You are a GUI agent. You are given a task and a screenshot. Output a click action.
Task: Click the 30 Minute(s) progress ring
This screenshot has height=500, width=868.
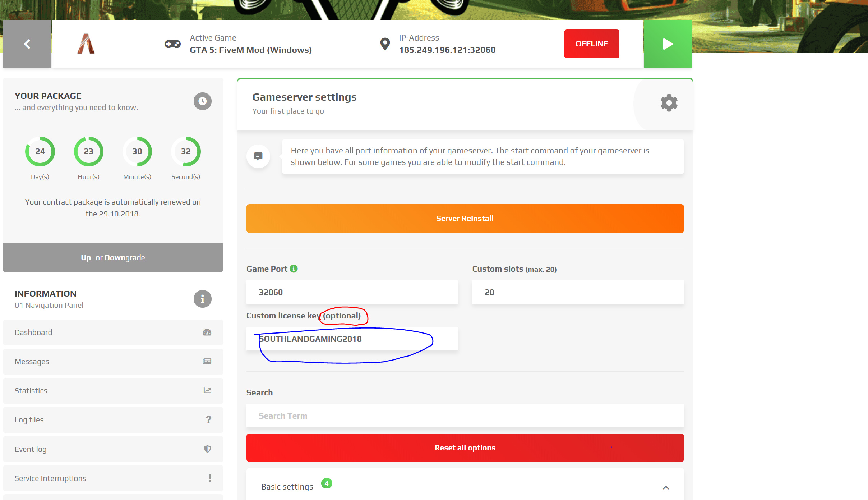tap(137, 151)
